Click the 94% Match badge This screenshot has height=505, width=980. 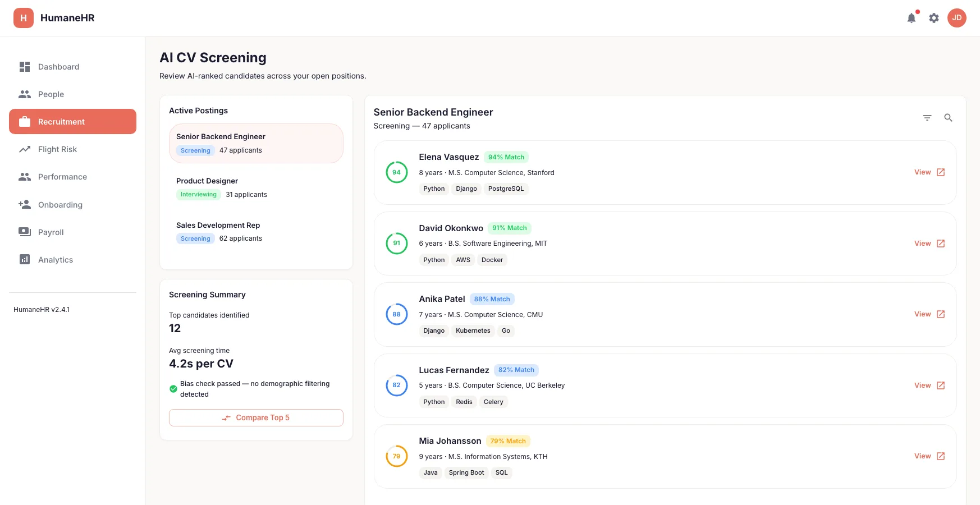click(506, 157)
